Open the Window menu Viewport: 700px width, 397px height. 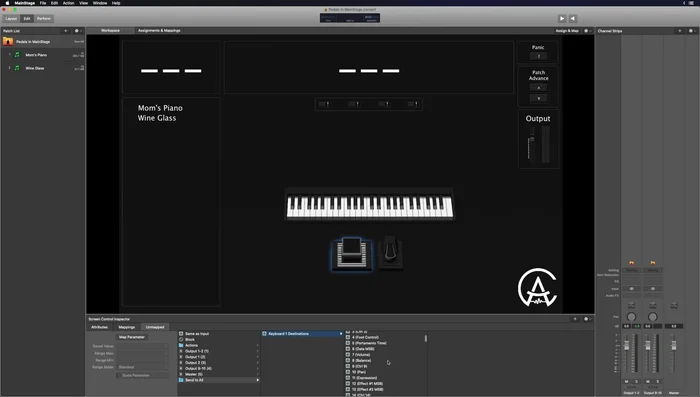100,3
